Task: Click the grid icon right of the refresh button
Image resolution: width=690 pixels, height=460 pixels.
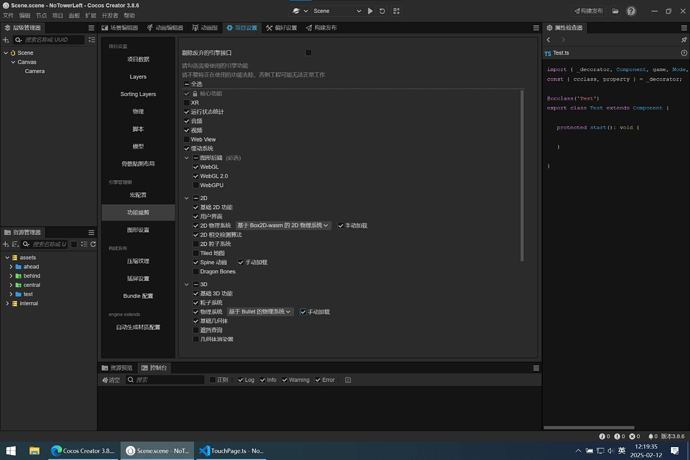Action: 396,11
